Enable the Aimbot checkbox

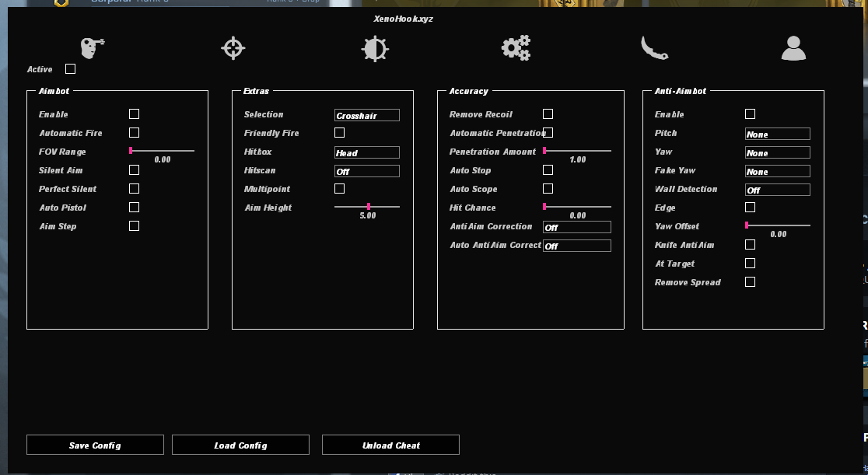click(x=134, y=114)
